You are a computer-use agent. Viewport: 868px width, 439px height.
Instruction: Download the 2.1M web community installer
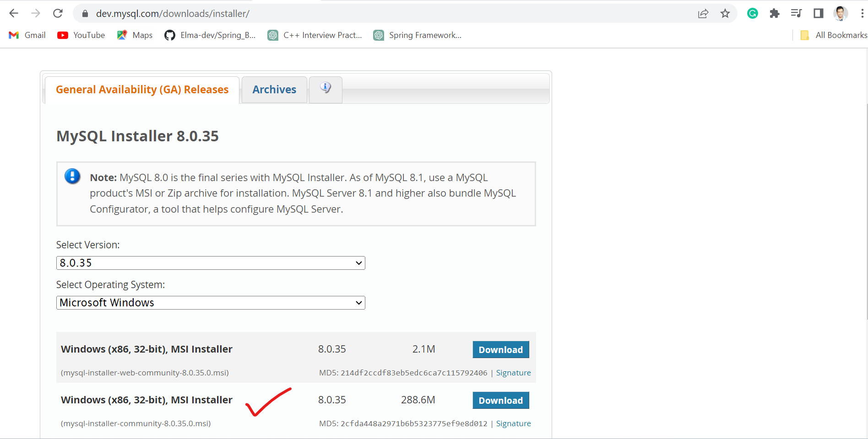501,349
